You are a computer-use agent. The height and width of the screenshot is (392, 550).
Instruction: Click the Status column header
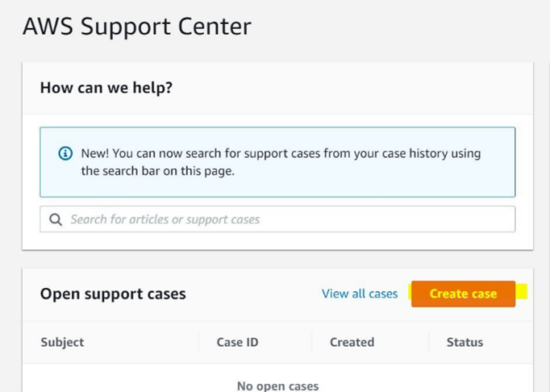click(x=465, y=342)
